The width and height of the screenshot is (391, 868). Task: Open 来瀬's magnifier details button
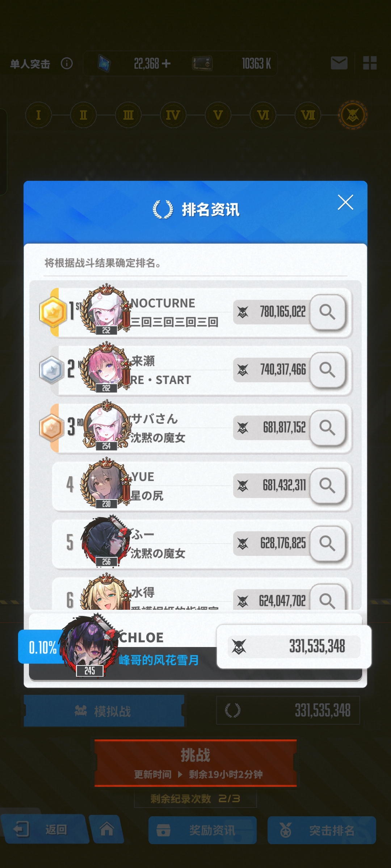(x=328, y=370)
